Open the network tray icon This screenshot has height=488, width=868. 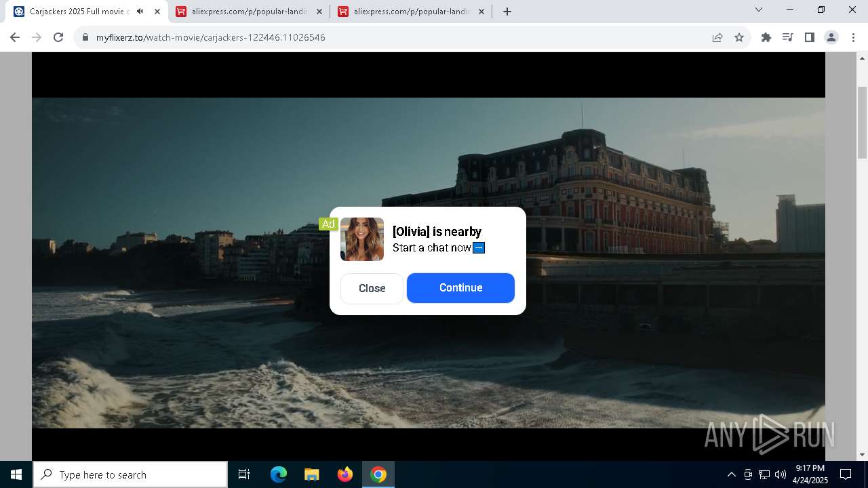[x=764, y=474]
